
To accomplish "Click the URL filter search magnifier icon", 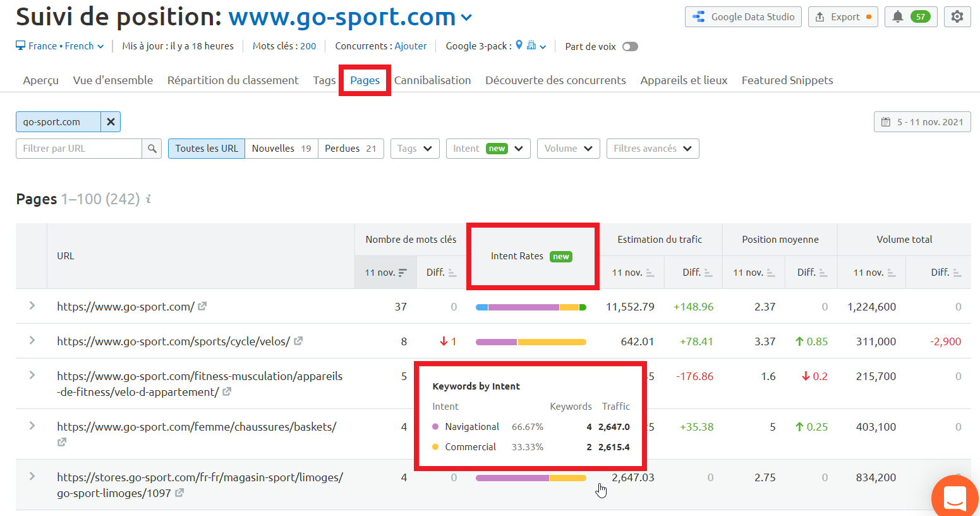I will (152, 149).
